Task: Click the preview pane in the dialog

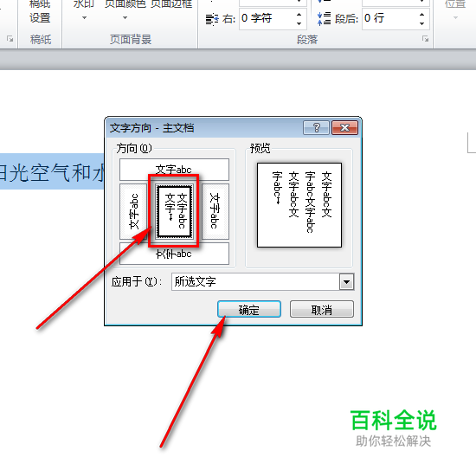Action: pyautogui.click(x=299, y=205)
